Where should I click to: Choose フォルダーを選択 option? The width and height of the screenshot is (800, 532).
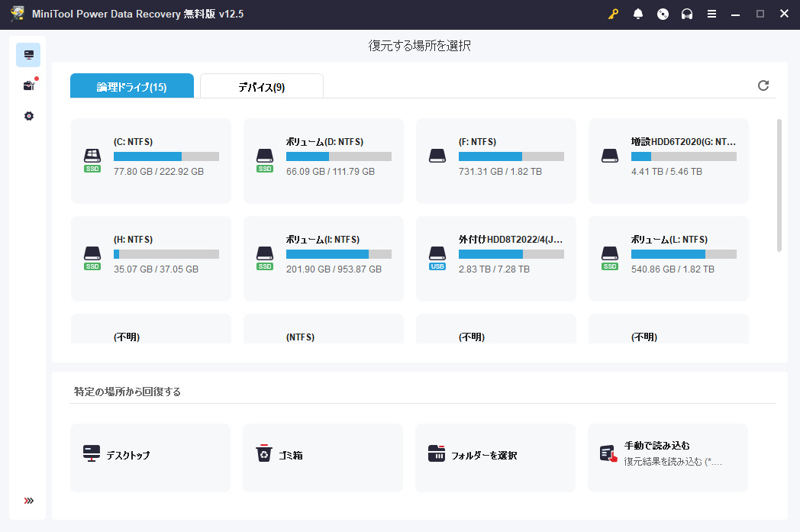point(495,458)
